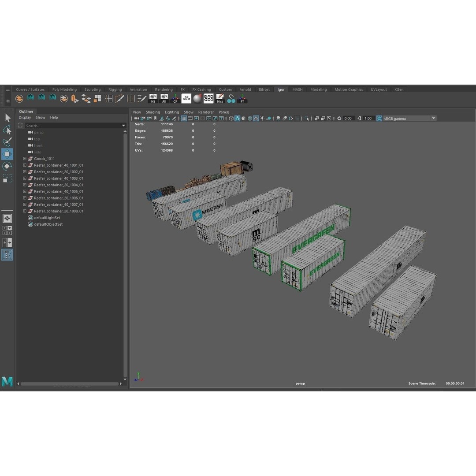Open the Outliner Help menu
Image resolution: width=476 pixels, height=476 pixels.
coord(54,117)
